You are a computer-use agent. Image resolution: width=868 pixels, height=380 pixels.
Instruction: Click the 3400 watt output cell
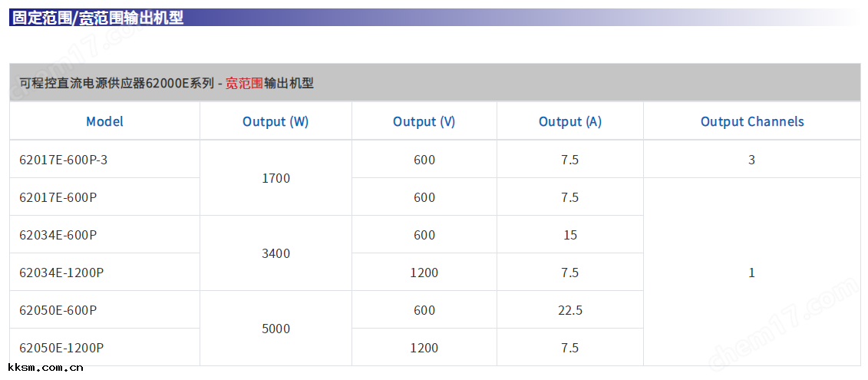pyautogui.click(x=276, y=253)
